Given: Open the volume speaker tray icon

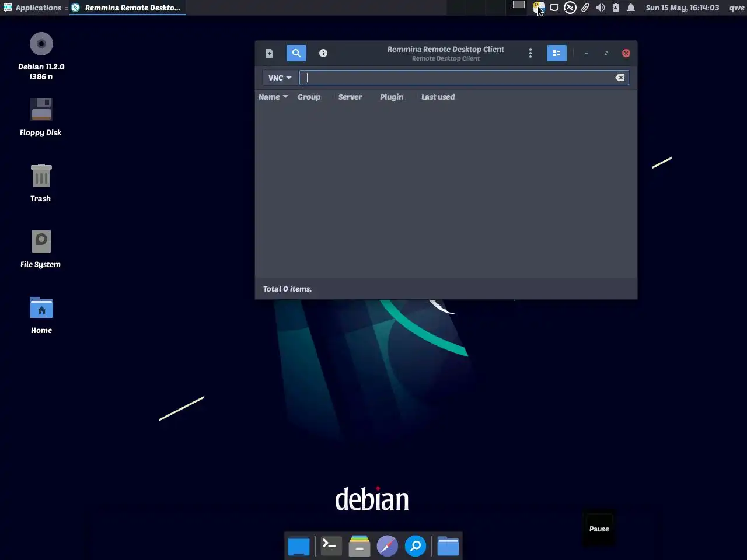Looking at the screenshot, I should point(601,8).
